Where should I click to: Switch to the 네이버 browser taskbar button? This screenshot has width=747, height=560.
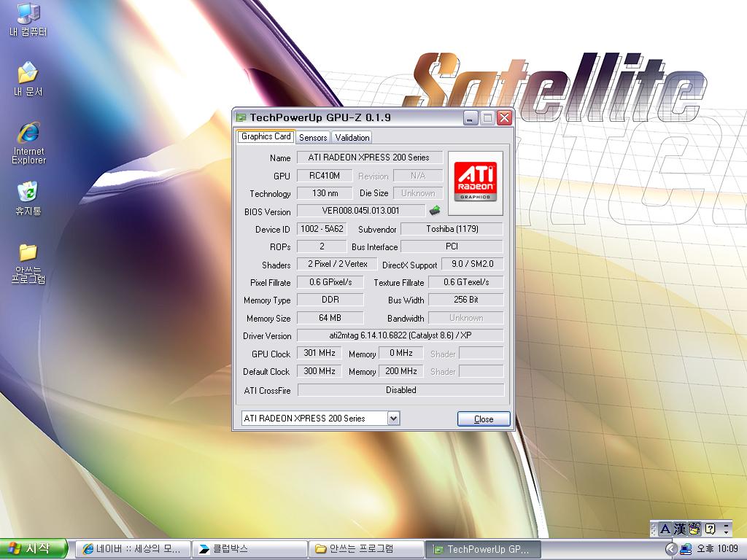133,549
